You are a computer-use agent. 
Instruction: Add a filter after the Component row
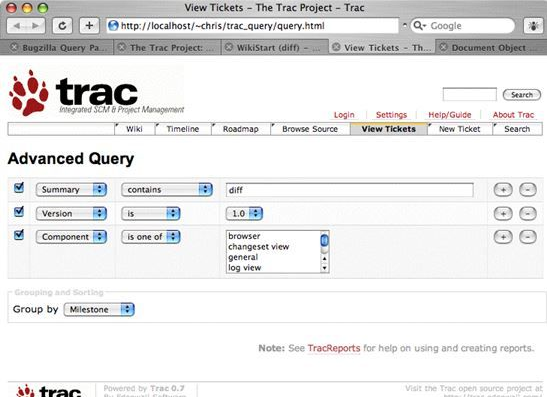(x=503, y=237)
